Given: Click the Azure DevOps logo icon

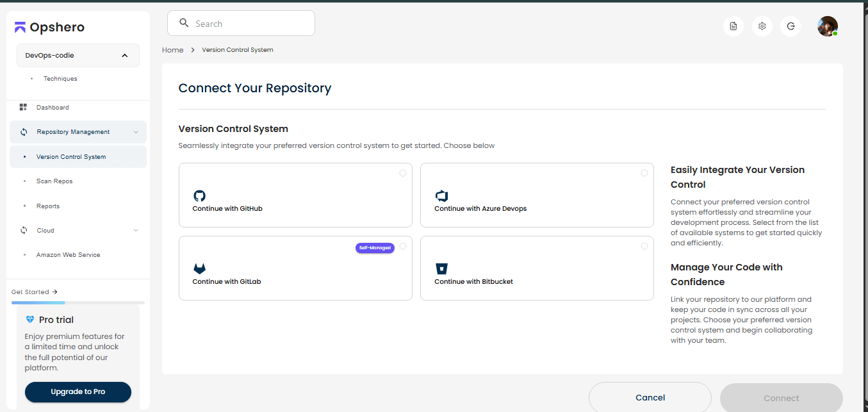Looking at the screenshot, I should pyautogui.click(x=441, y=196).
